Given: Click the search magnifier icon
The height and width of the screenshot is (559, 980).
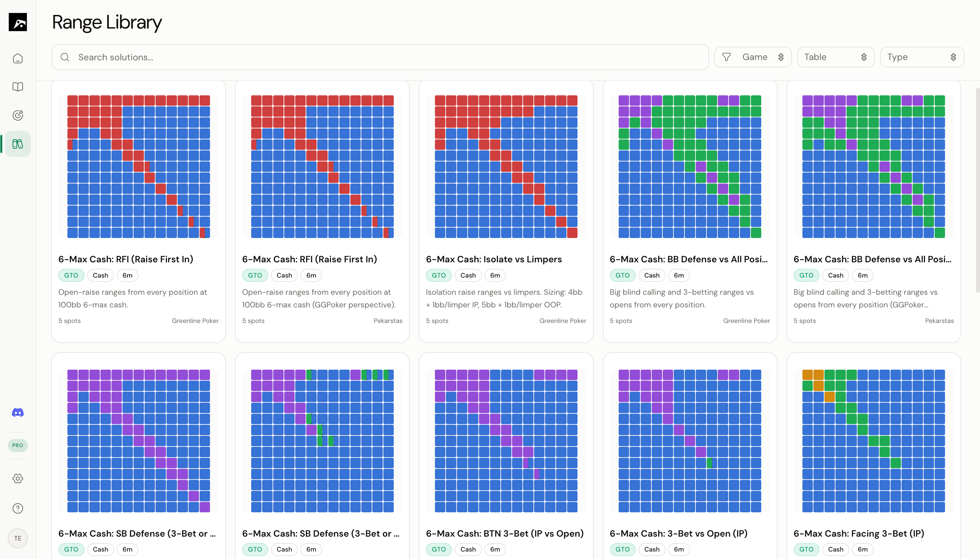Looking at the screenshot, I should tap(64, 57).
